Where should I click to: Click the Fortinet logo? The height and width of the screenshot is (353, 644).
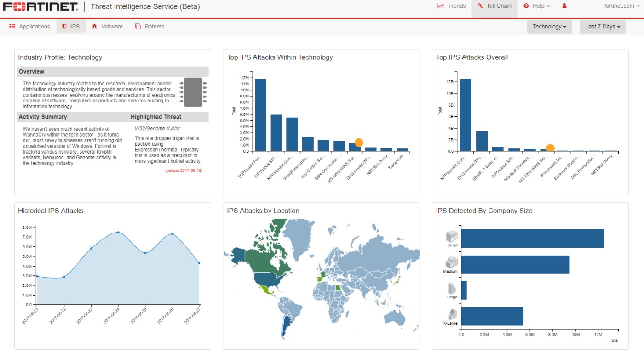(x=41, y=6)
